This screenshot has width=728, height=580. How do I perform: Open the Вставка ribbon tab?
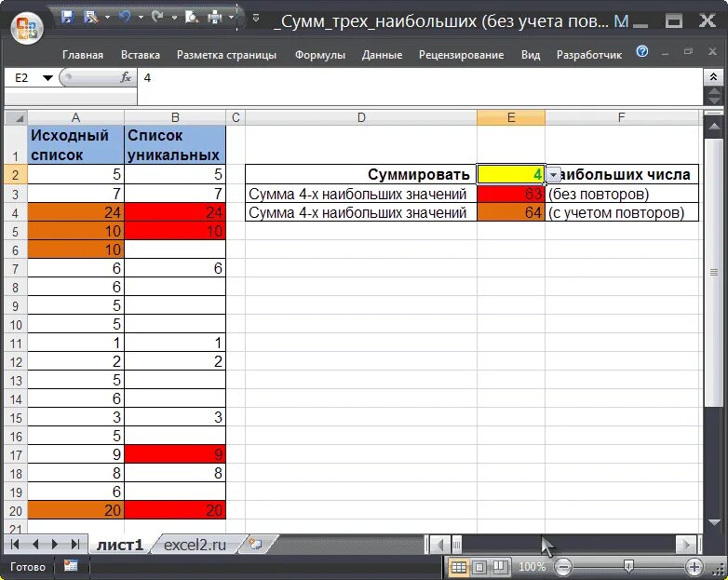[x=141, y=55]
